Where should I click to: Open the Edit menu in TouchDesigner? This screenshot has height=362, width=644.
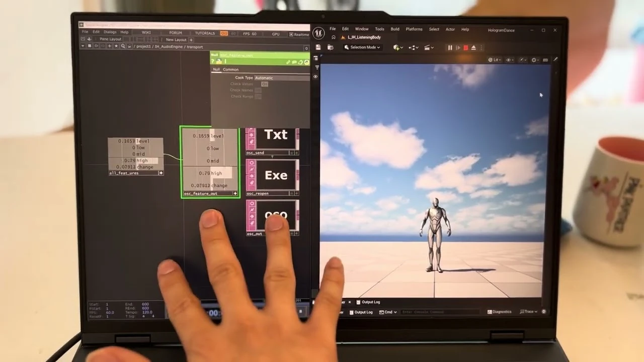point(96,32)
